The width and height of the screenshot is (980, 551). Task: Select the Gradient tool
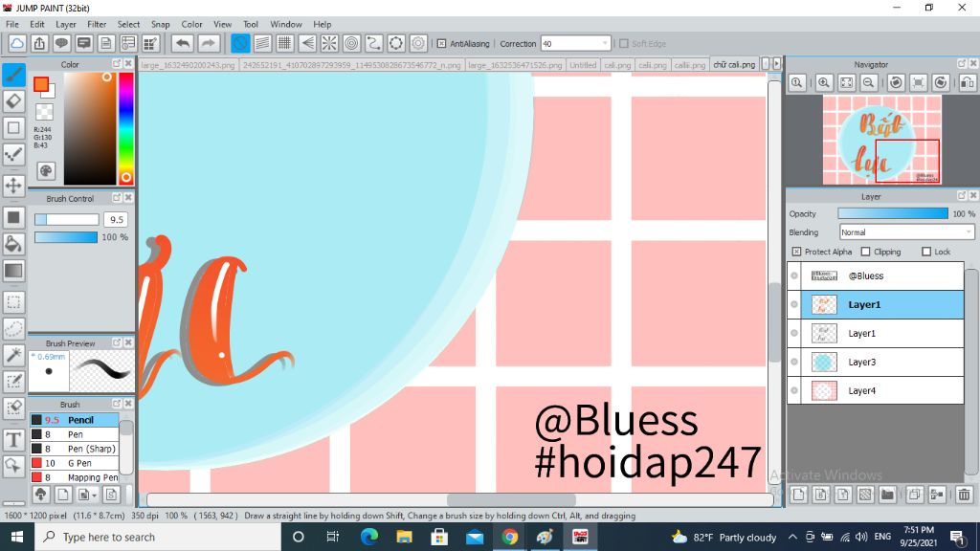tap(13, 271)
